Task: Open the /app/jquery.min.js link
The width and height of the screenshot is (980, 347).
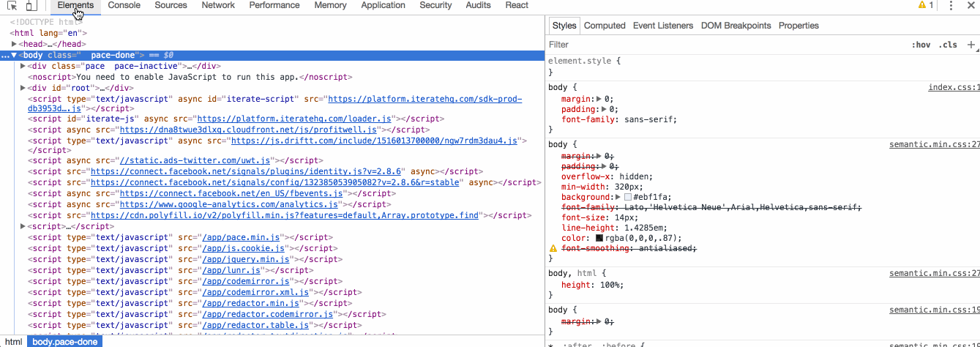Action: 245,259
